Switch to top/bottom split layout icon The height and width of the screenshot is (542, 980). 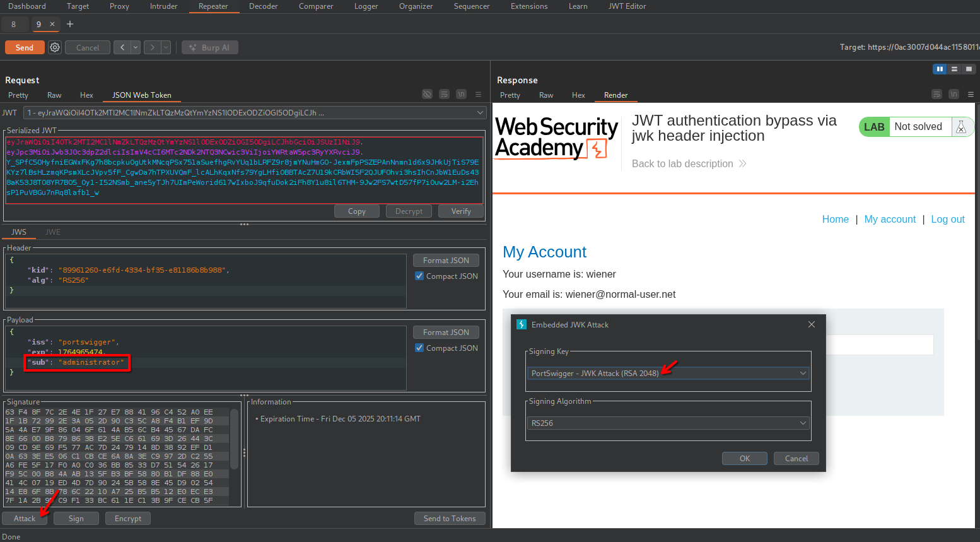coord(954,69)
